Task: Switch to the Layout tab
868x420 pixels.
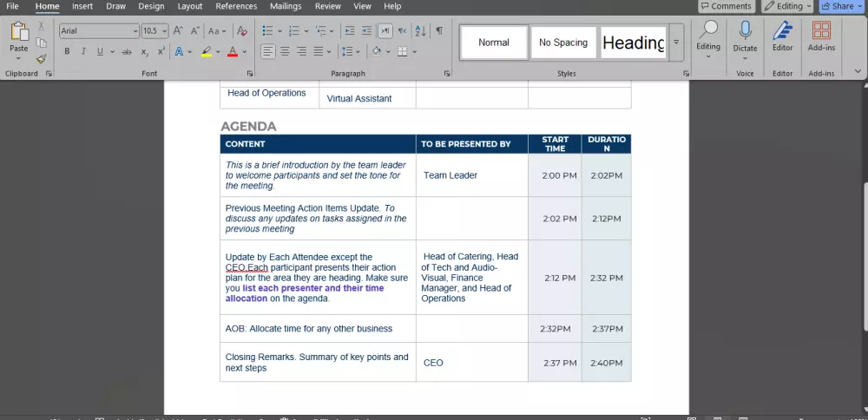Action: (190, 6)
